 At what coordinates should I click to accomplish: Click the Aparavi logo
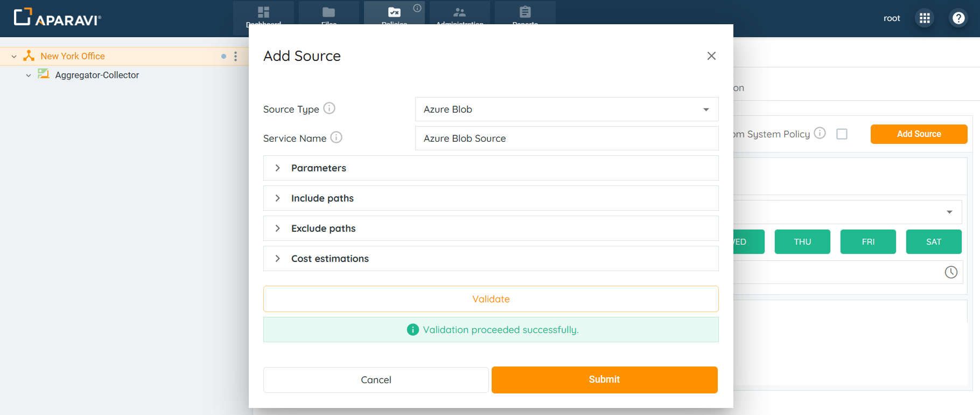(x=57, y=18)
